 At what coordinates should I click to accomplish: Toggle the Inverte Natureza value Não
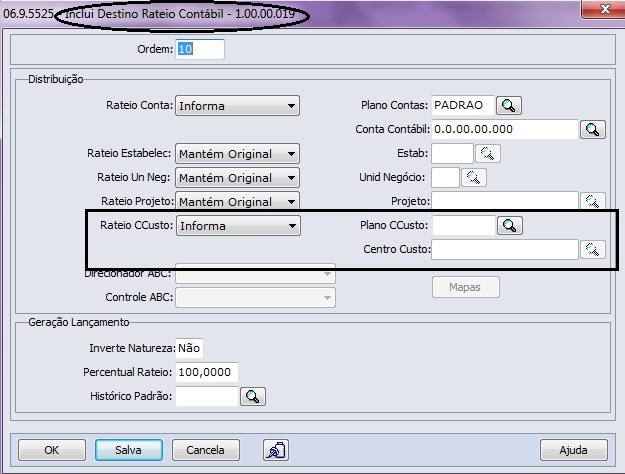(x=189, y=348)
